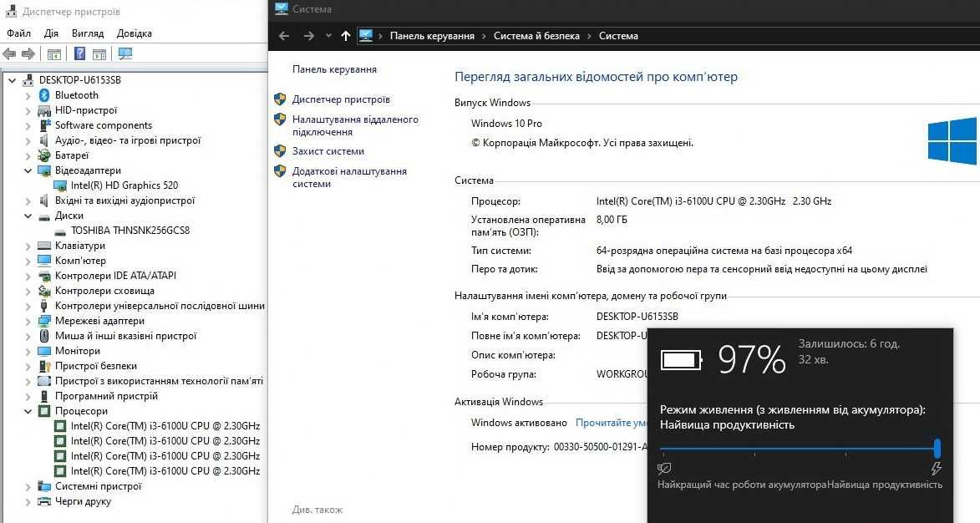The width and height of the screenshot is (980, 523).
Task: Select Аудіо-, відео- та ігрові пристрої row
Action: (128, 140)
